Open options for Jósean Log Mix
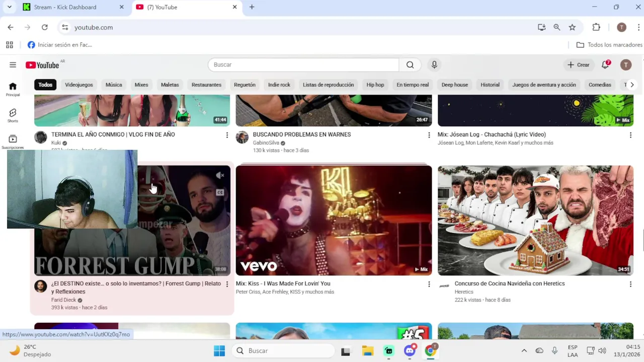The image size is (644, 362). (630, 135)
